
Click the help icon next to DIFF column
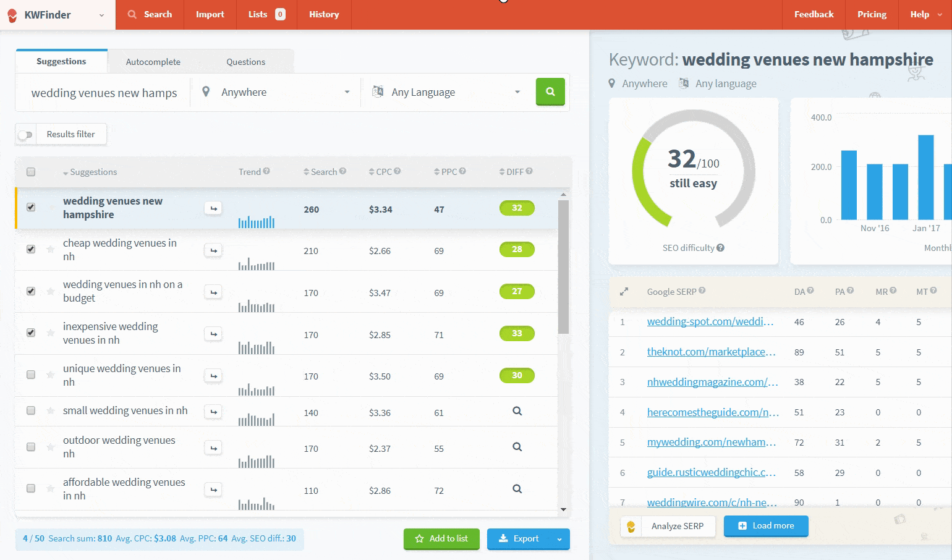[529, 171]
